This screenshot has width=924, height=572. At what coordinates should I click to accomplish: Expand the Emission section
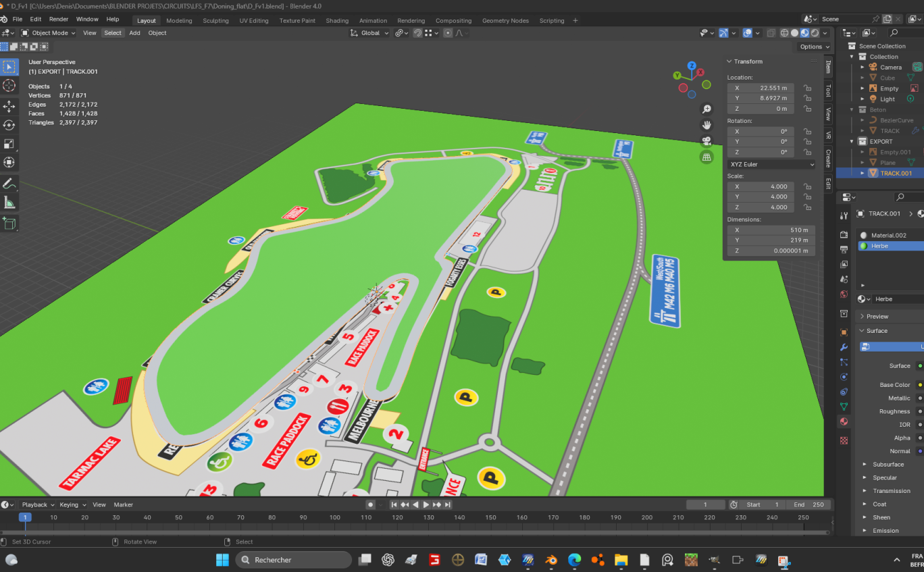coord(865,531)
